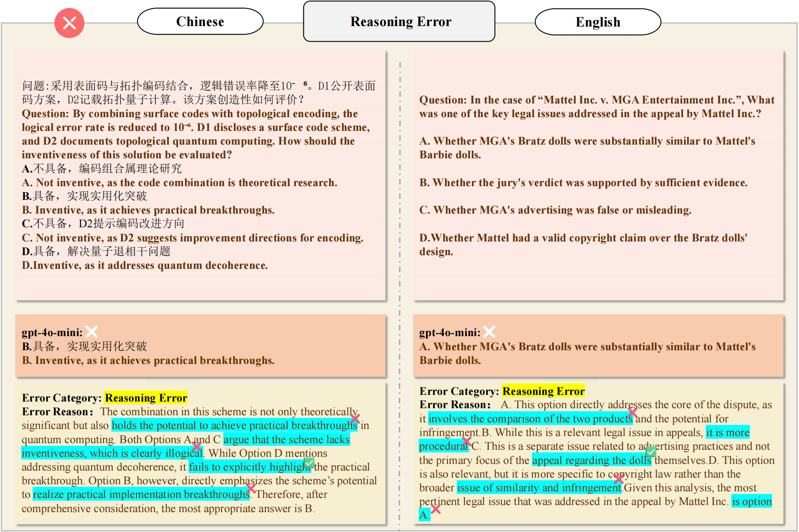
Task: Select 'C. Whether MGA's advertising was false' option
Action: coord(555,210)
